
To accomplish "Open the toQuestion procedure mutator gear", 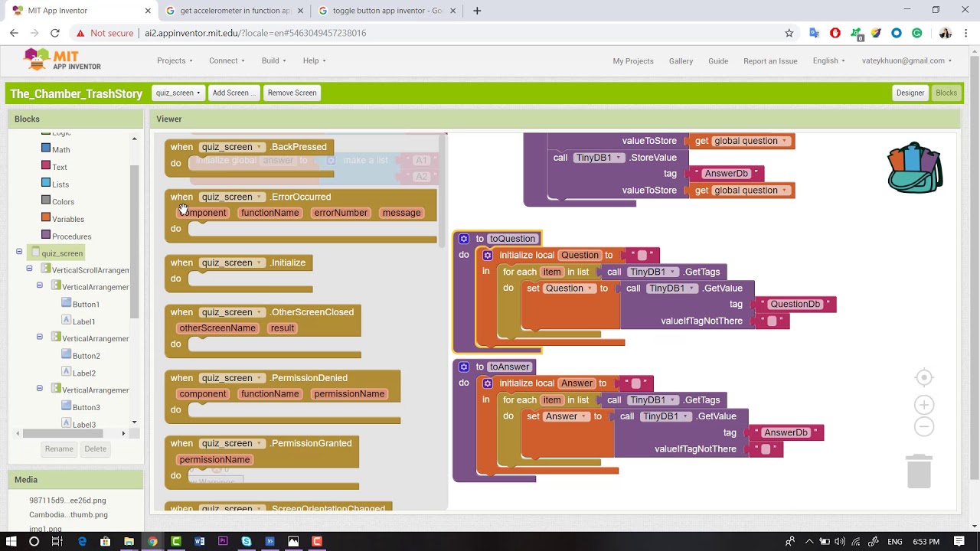I will click(x=463, y=239).
